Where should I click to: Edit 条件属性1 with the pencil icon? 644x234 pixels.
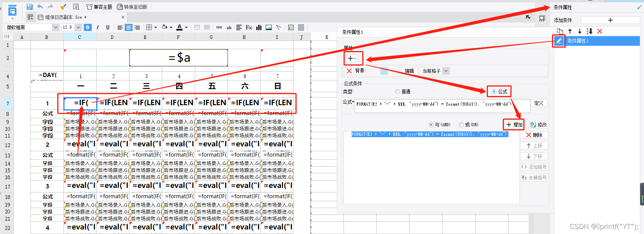[x=559, y=41]
